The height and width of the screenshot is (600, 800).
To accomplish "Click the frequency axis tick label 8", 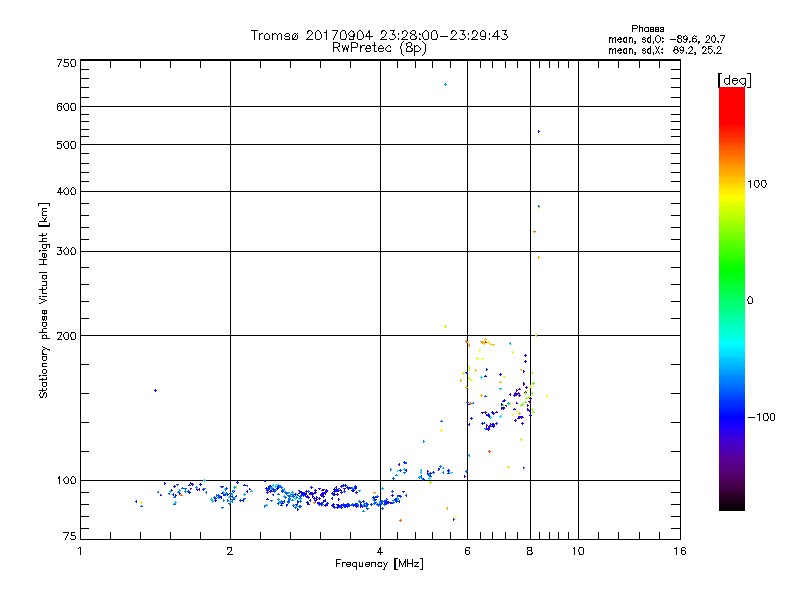I will tap(530, 551).
